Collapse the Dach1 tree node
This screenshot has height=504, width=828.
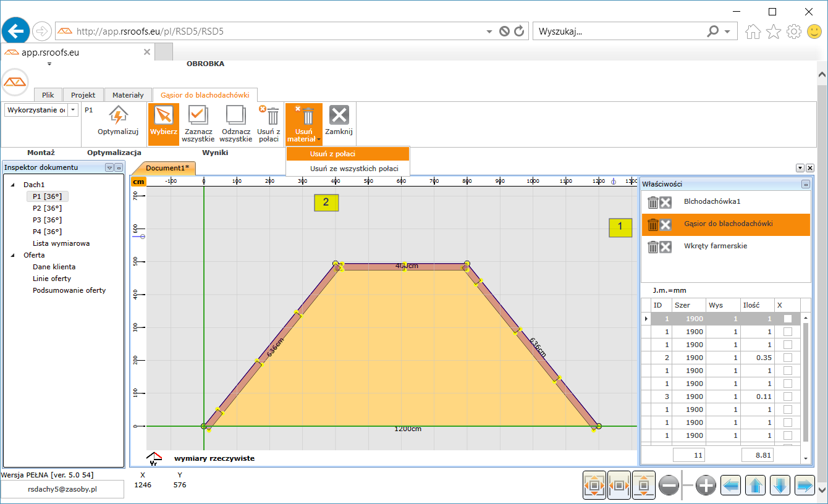[x=14, y=185]
